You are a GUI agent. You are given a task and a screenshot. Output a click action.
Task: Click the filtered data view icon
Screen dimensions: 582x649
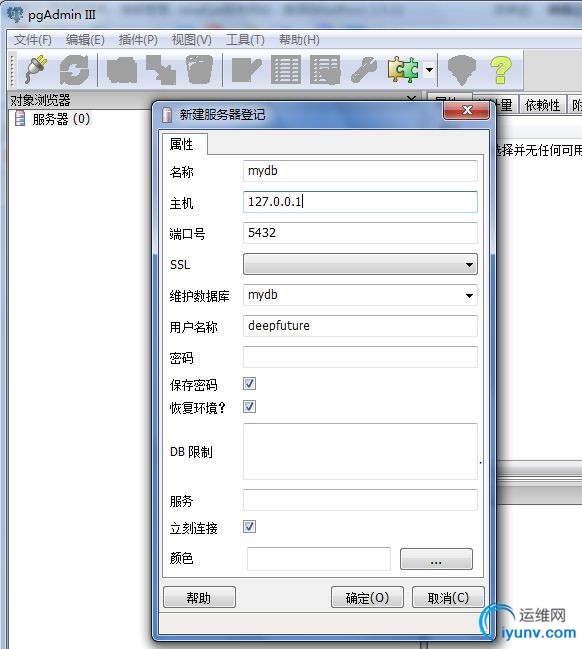[325, 70]
